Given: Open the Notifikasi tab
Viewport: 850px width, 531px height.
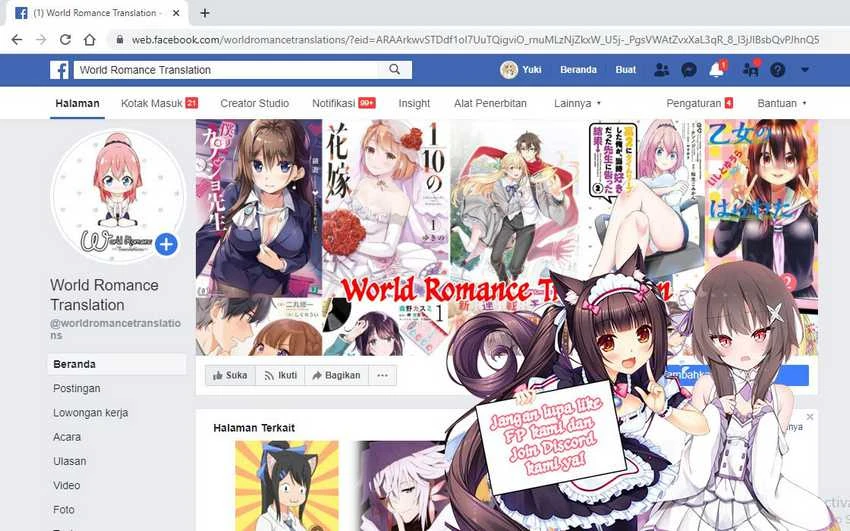Looking at the screenshot, I should [x=344, y=103].
